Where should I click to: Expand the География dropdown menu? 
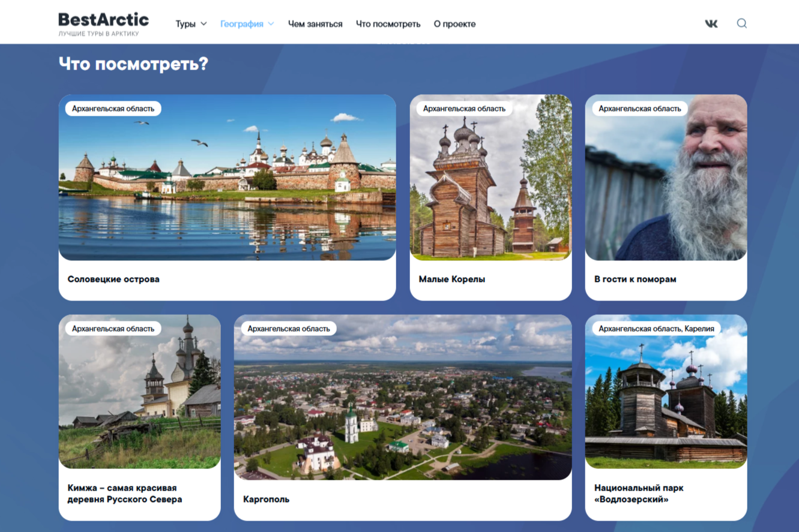(x=247, y=24)
